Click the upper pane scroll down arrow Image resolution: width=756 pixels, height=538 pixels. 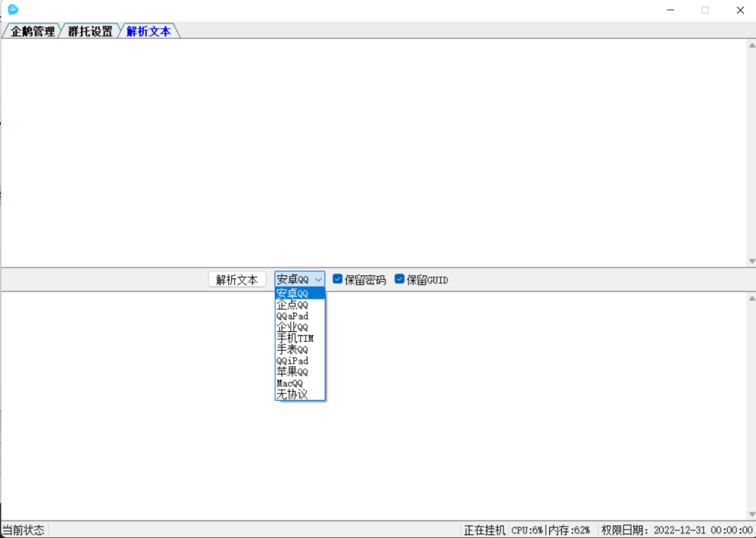pos(752,261)
